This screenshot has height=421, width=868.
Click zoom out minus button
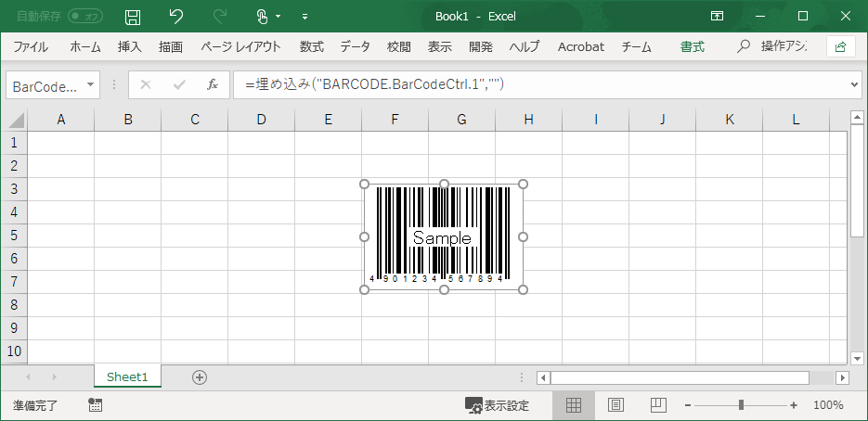pos(688,405)
